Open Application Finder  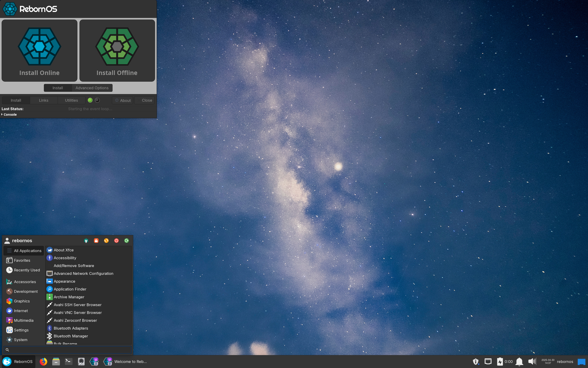(x=88, y=289)
